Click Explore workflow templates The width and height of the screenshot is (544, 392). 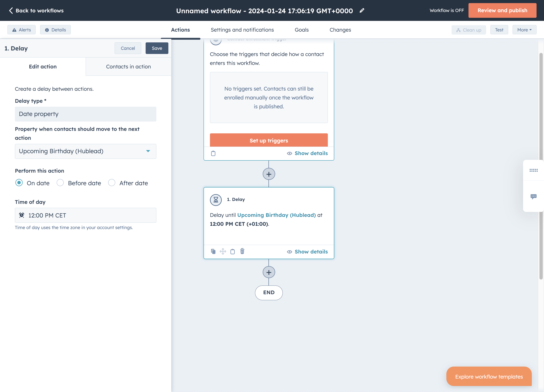489,376
